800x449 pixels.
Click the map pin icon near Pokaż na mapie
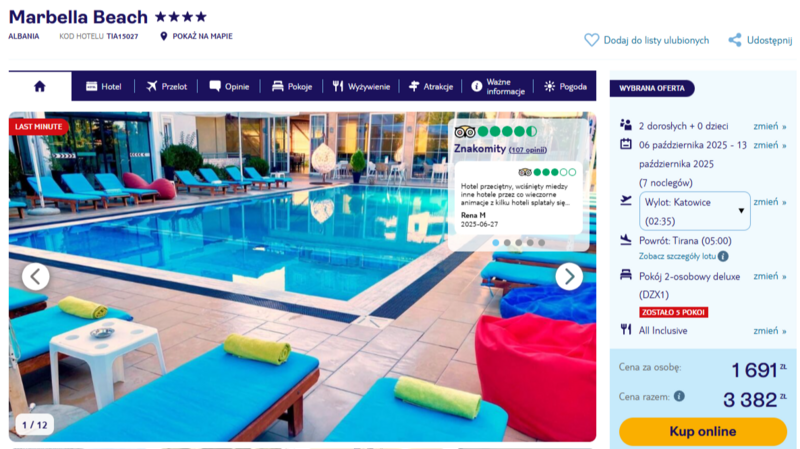click(x=163, y=36)
